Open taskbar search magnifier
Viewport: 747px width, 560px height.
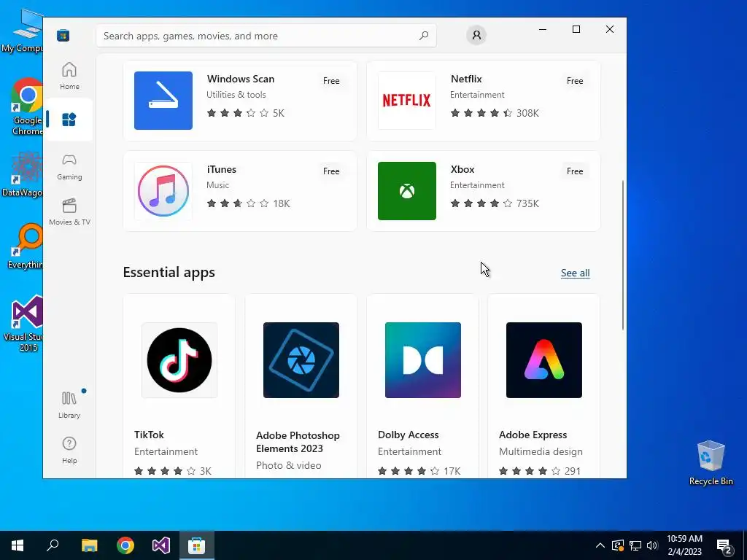pyautogui.click(x=53, y=545)
